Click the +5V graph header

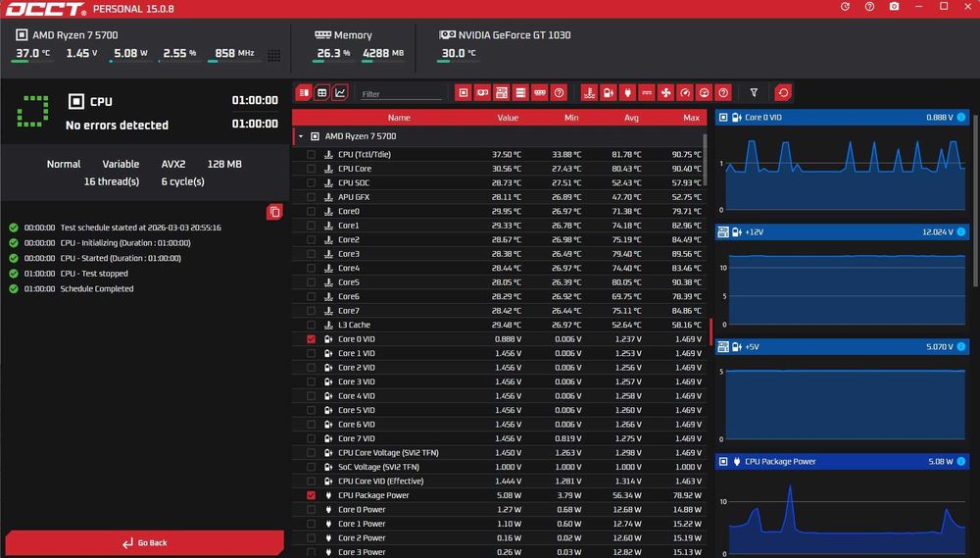click(x=842, y=346)
